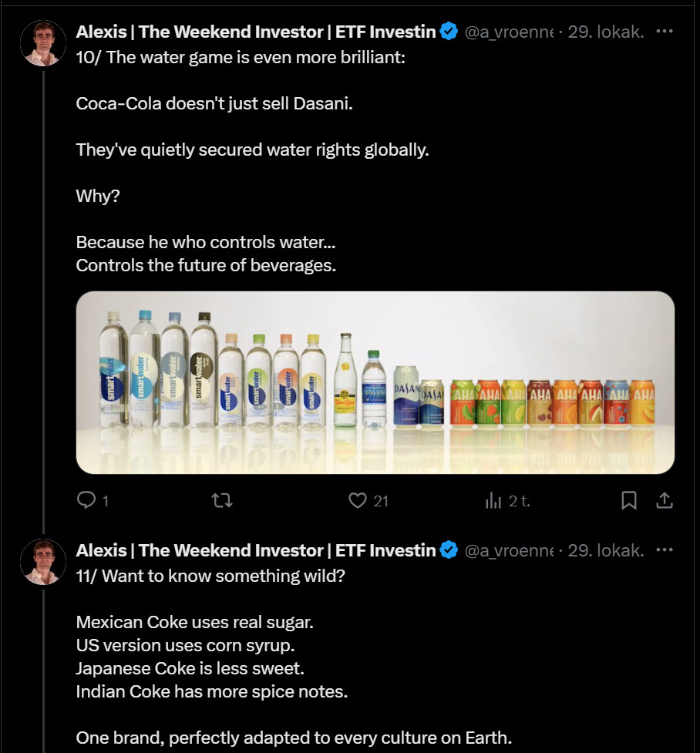Bookmark the water game tweet
The height and width of the screenshot is (753, 700).
[x=629, y=501]
